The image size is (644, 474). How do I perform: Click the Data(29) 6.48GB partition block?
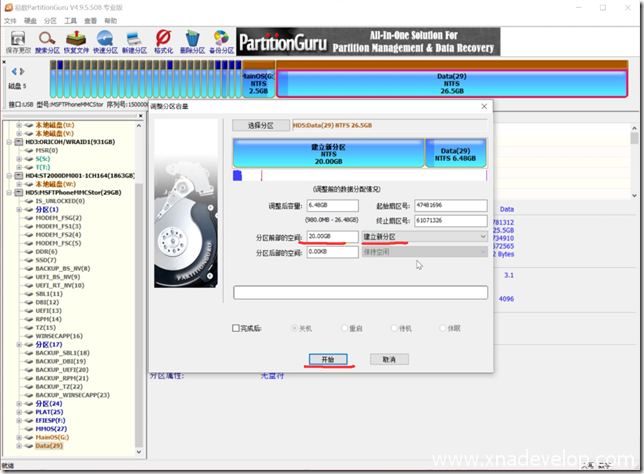click(456, 152)
